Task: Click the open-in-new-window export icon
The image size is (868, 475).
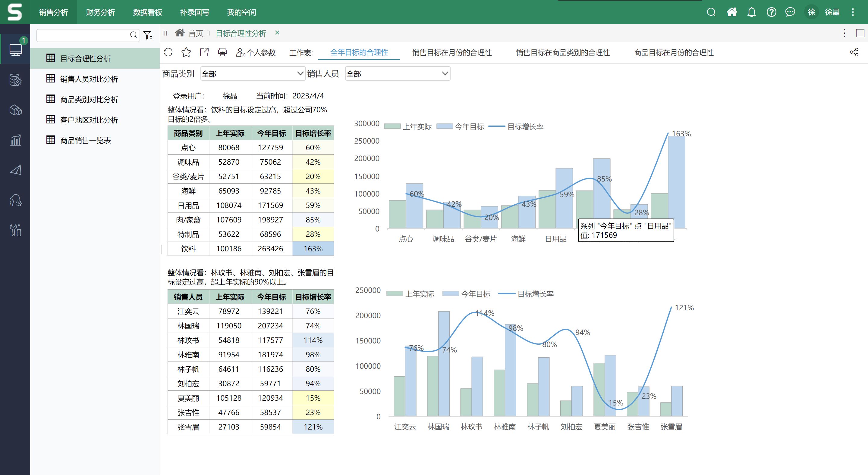Action: [204, 52]
